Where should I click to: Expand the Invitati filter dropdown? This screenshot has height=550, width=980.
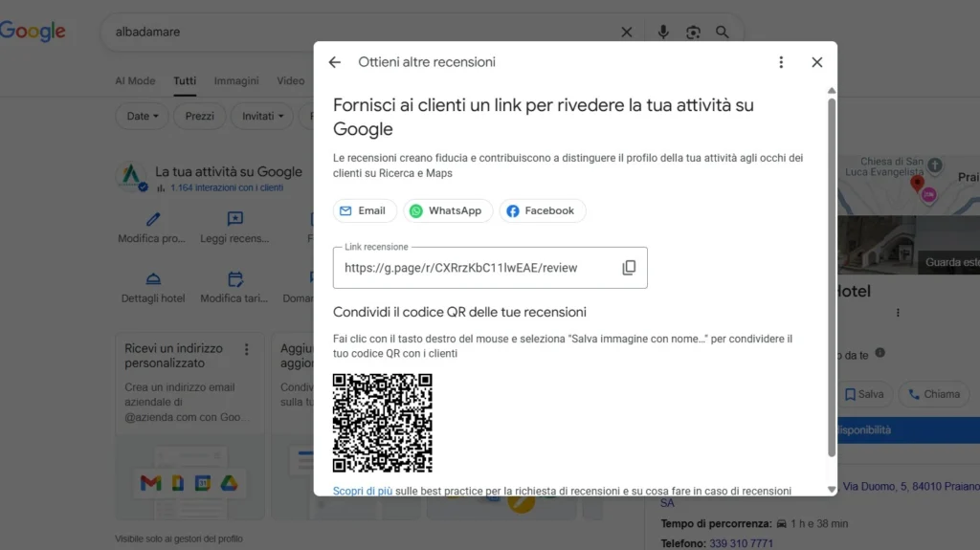tap(262, 117)
